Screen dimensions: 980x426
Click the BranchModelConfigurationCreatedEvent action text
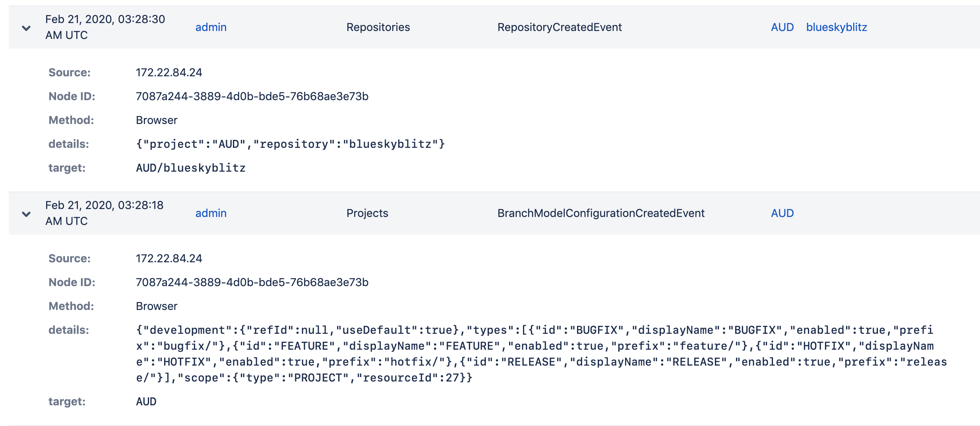point(601,213)
